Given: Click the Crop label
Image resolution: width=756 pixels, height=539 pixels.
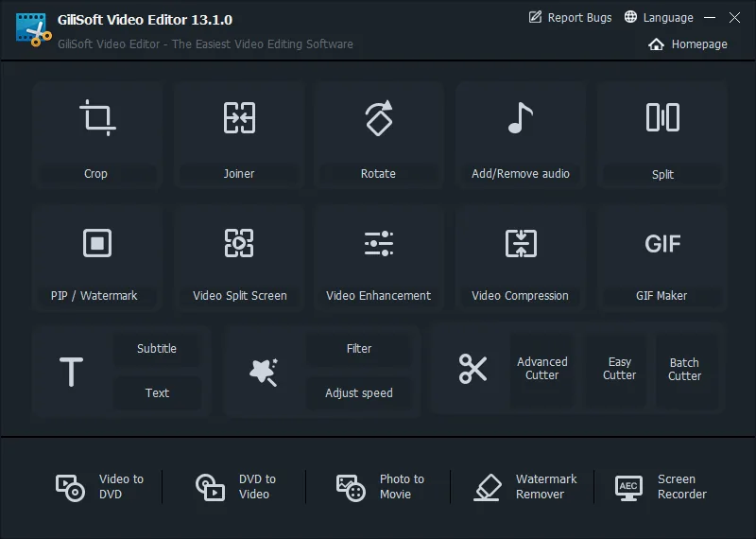Looking at the screenshot, I should [95, 174].
